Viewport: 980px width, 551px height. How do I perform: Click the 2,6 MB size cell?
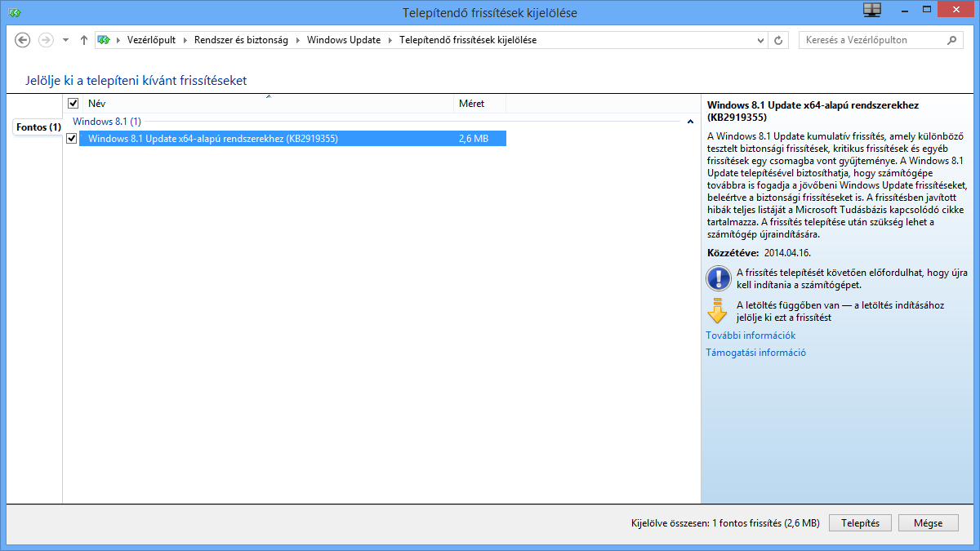[474, 139]
